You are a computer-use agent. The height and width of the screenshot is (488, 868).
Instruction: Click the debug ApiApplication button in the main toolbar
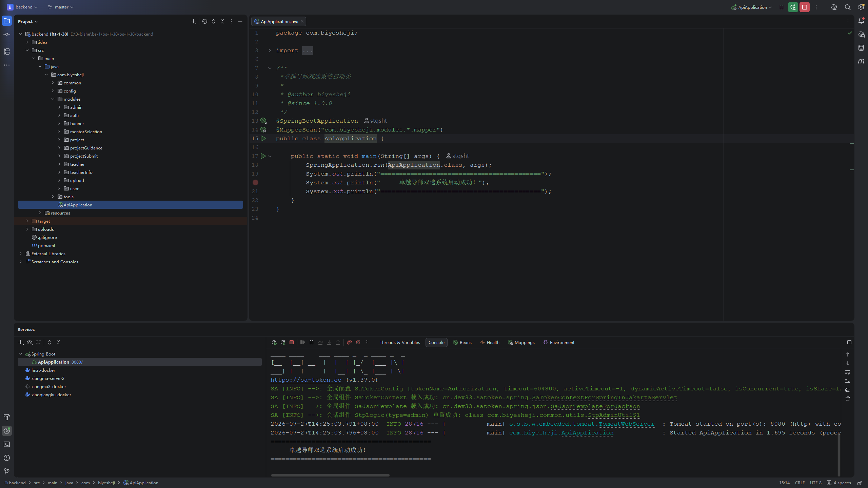pos(793,7)
